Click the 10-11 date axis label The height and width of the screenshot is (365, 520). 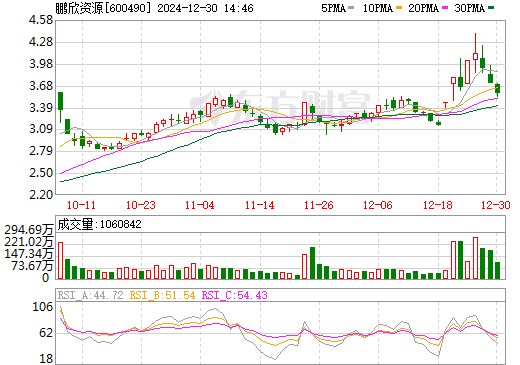82,205
